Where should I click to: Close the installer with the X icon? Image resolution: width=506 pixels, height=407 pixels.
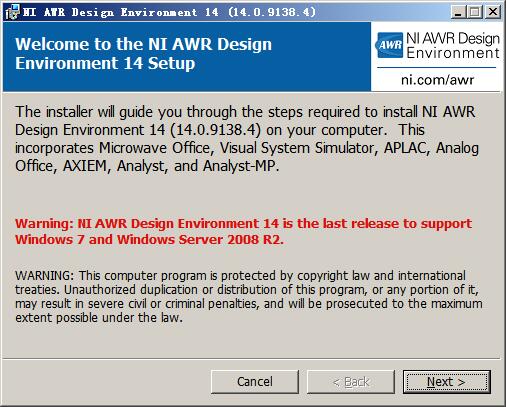(492, 12)
